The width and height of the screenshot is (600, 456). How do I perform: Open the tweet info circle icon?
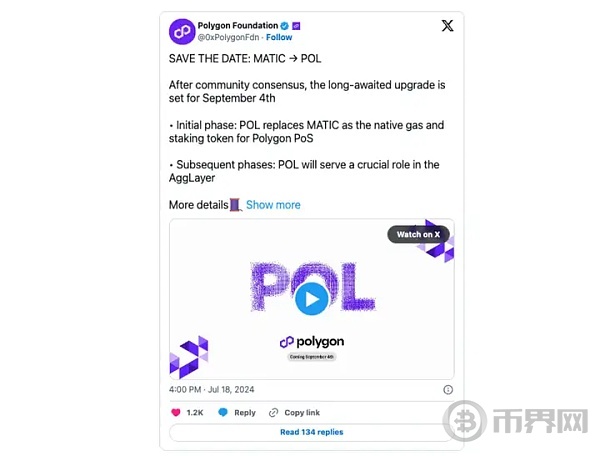448,389
